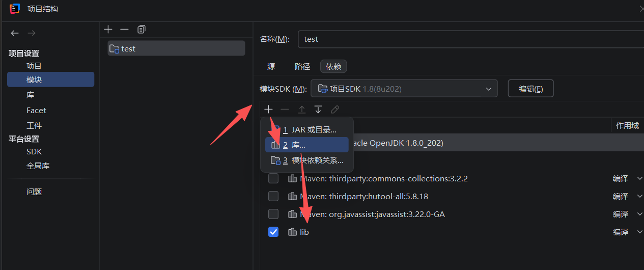The width and height of the screenshot is (644, 270).
Task: Click the back navigation arrow
Action: (15, 33)
